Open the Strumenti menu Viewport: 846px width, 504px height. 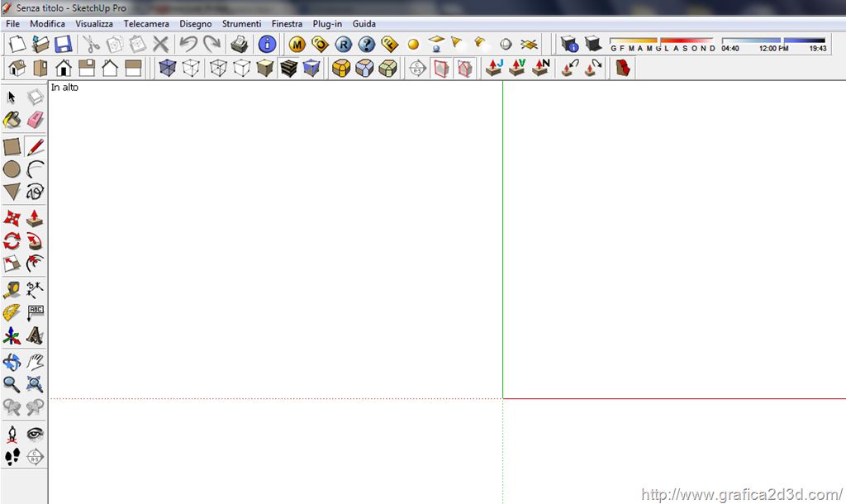(x=241, y=24)
